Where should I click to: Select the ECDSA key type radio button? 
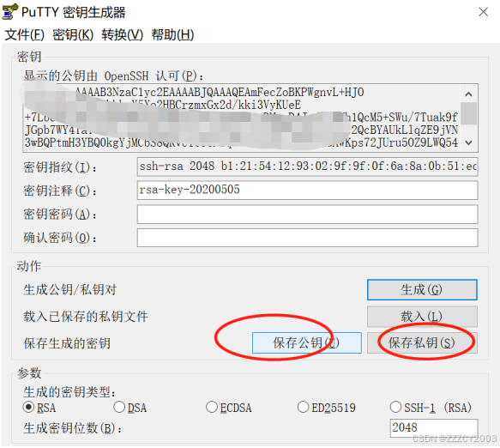(x=212, y=407)
